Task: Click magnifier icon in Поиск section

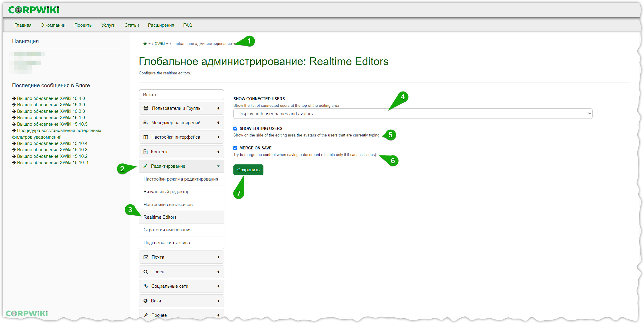Action: (146, 272)
